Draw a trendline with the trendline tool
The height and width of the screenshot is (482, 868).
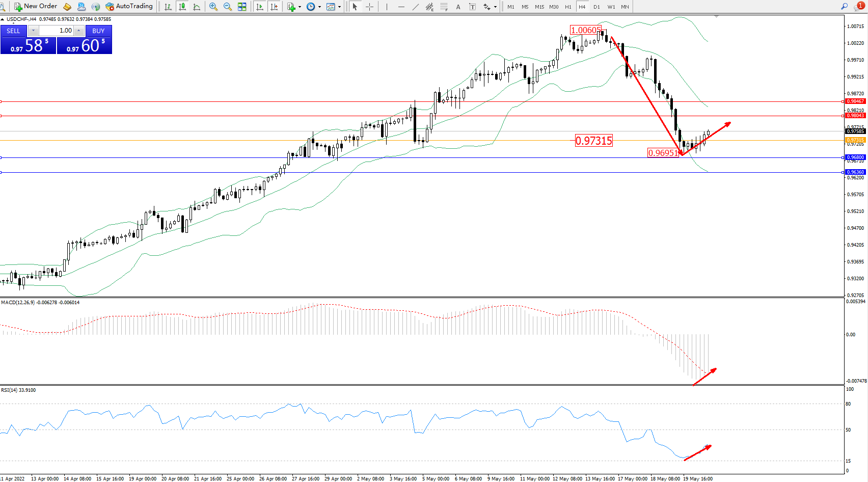pyautogui.click(x=416, y=7)
